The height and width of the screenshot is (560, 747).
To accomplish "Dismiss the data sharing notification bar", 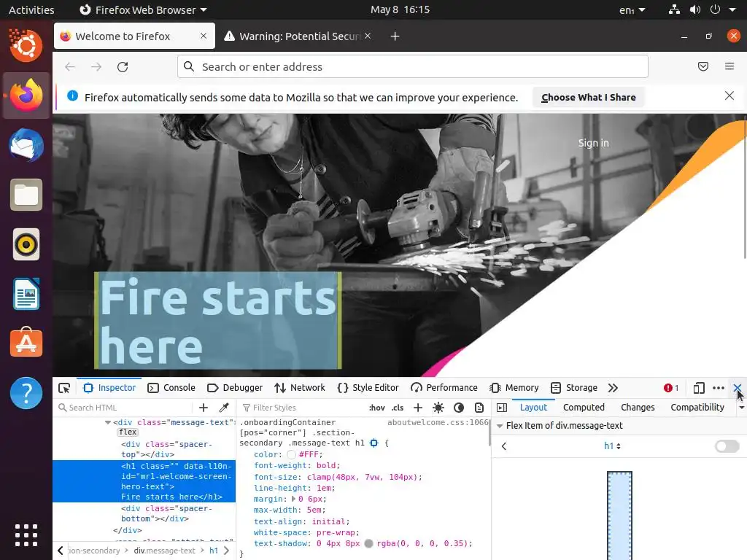I will click(729, 96).
